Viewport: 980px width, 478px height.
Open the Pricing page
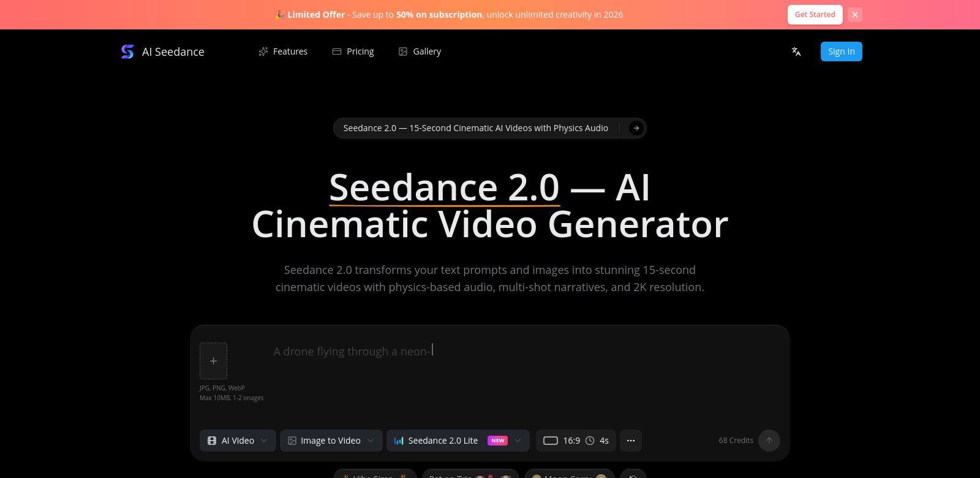(x=353, y=51)
